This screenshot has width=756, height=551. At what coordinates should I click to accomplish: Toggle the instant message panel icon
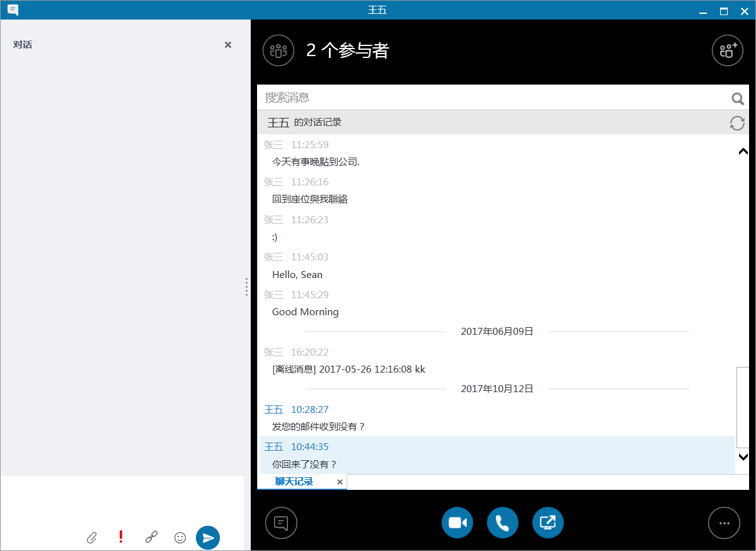click(x=281, y=523)
